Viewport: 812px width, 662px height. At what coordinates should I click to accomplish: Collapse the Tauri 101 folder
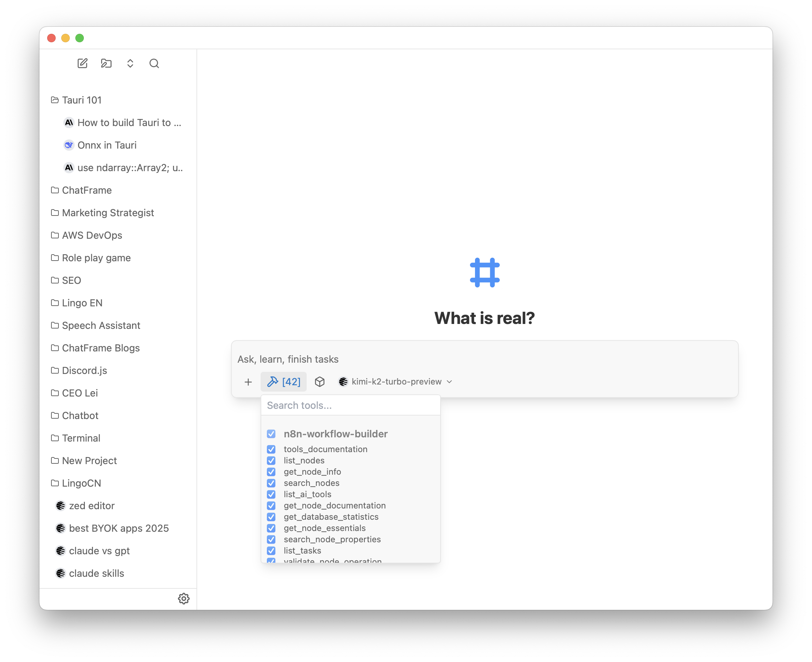tap(82, 100)
